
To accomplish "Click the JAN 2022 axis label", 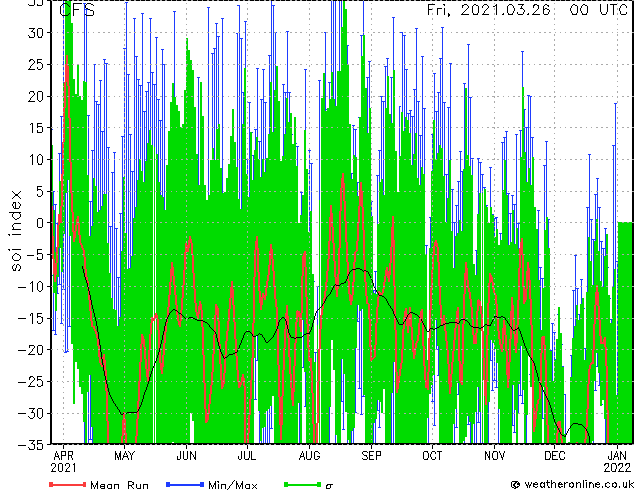I will coord(617,462).
